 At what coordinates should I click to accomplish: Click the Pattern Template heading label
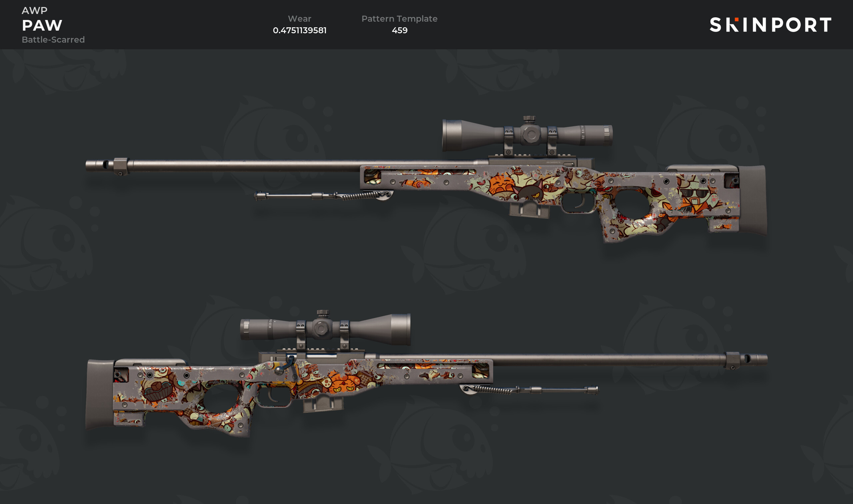click(399, 19)
